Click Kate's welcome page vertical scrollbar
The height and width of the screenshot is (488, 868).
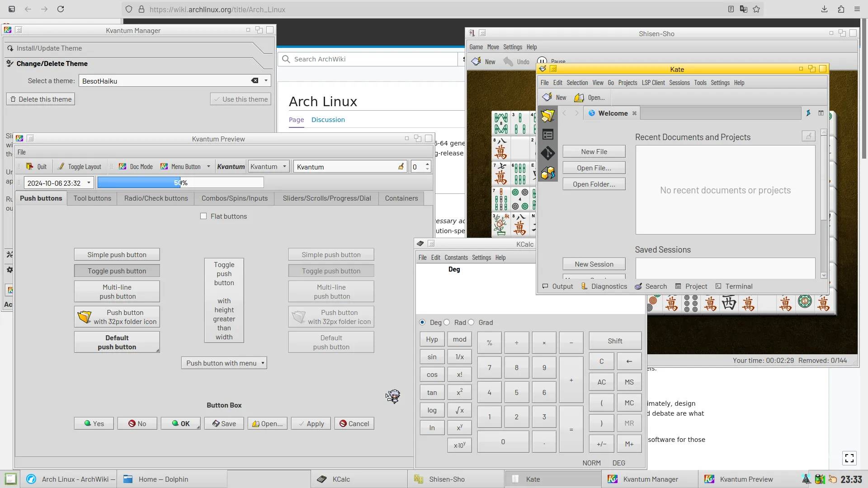pos(824,203)
